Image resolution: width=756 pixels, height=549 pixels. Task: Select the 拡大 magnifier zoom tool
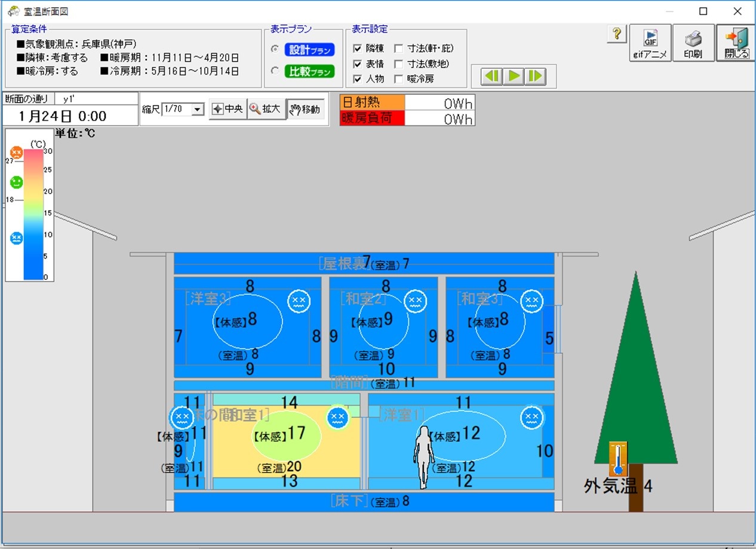pos(266,109)
